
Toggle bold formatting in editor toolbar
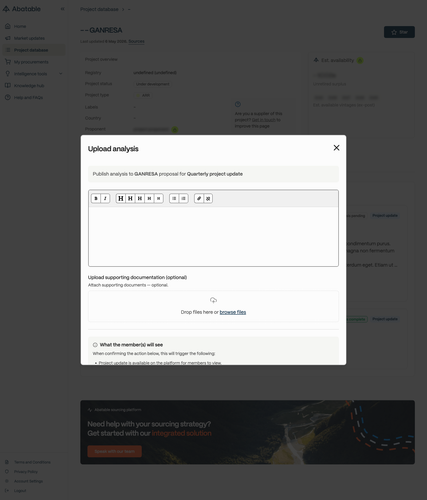pos(96,199)
